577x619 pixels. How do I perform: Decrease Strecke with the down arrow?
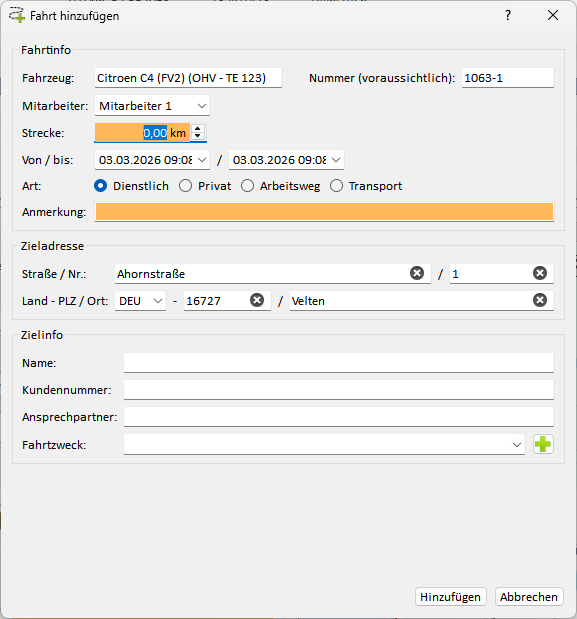(198, 136)
